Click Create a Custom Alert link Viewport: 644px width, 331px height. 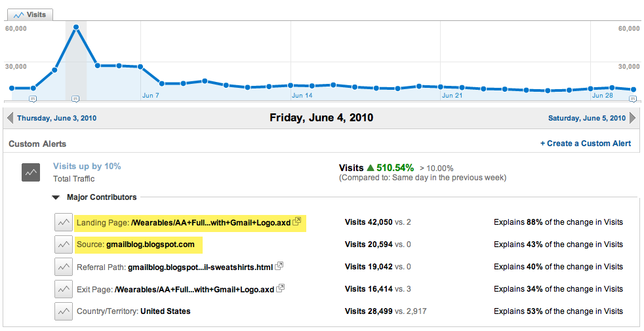point(585,144)
